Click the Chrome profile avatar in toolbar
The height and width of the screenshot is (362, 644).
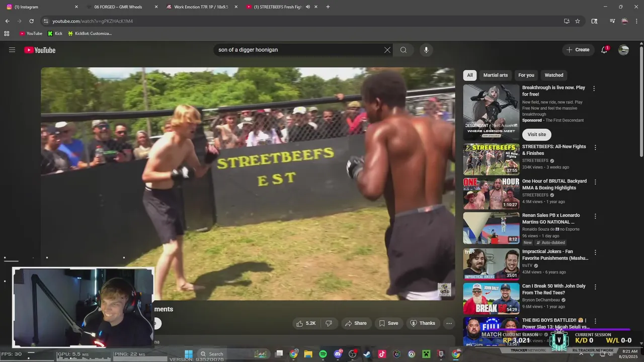[624, 21]
